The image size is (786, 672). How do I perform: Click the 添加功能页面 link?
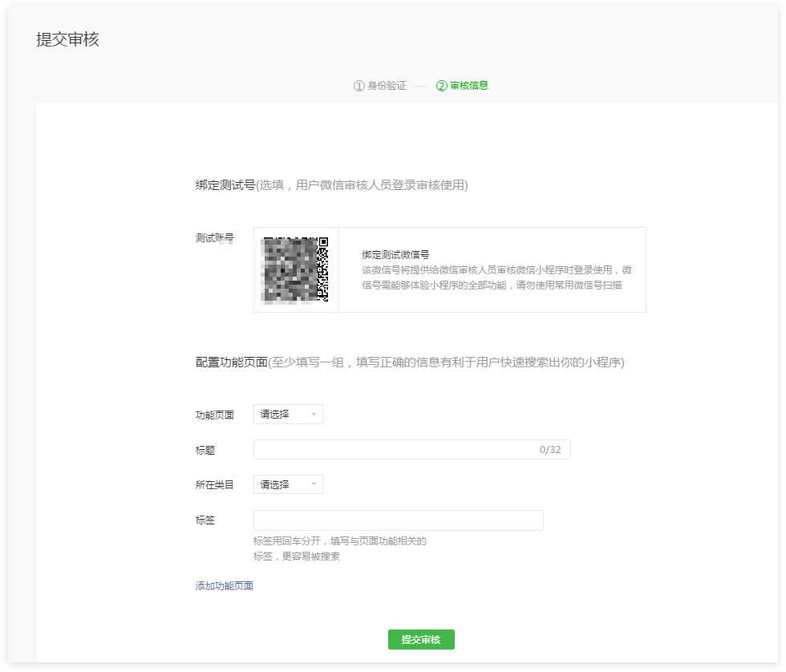tap(225, 586)
